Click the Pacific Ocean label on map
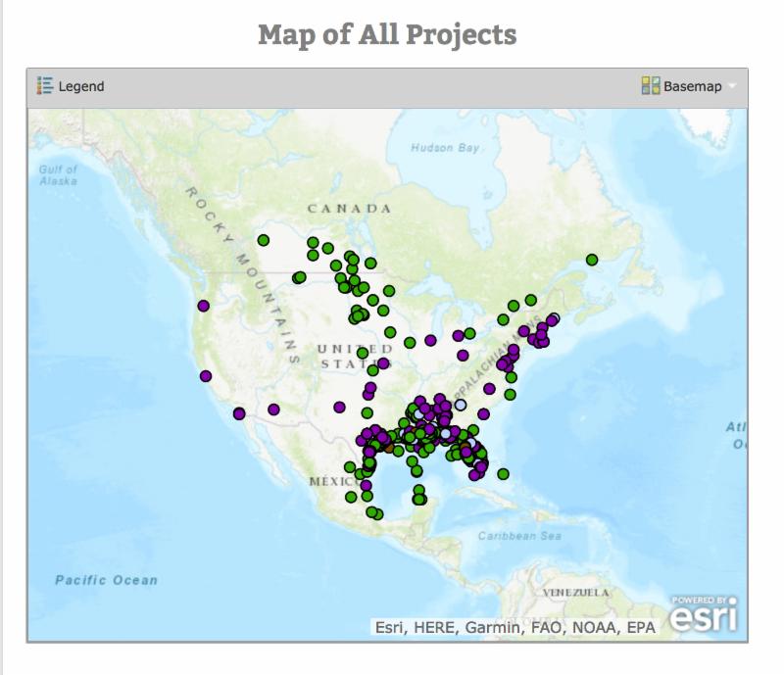This screenshot has height=675, width=784. point(105,580)
